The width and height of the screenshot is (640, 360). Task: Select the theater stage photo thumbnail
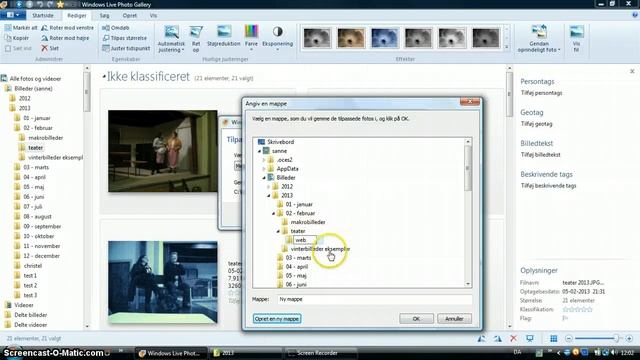click(162, 151)
